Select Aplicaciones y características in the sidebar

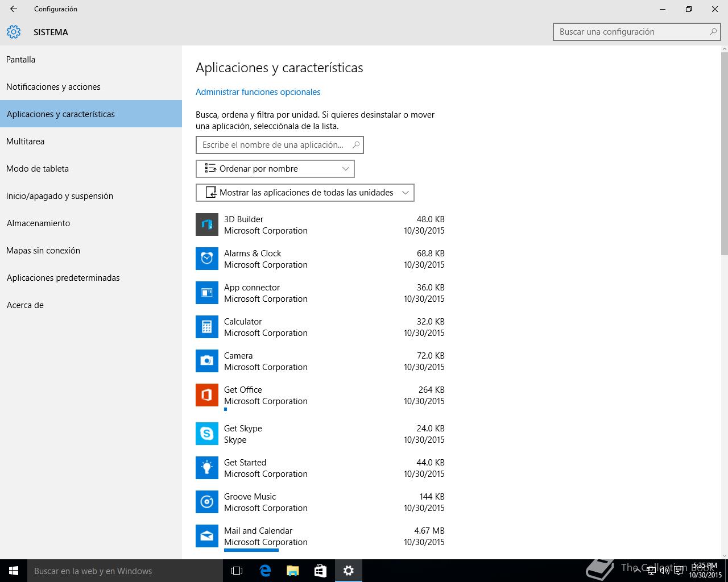[x=91, y=114]
